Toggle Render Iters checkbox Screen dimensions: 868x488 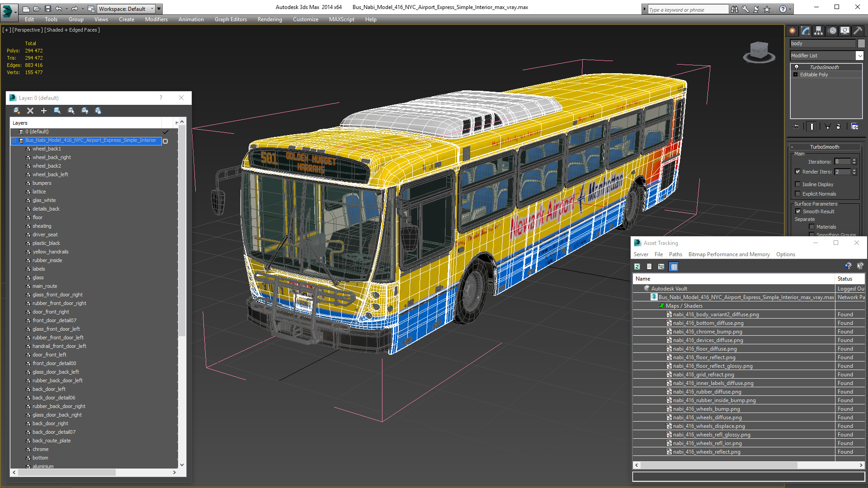pyautogui.click(x=797, y=172)
